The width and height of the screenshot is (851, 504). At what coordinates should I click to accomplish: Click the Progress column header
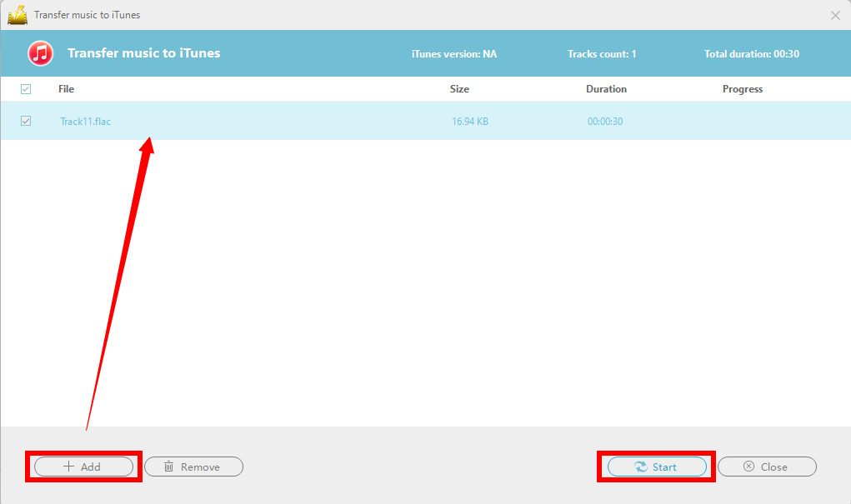[x=742, y=88]
